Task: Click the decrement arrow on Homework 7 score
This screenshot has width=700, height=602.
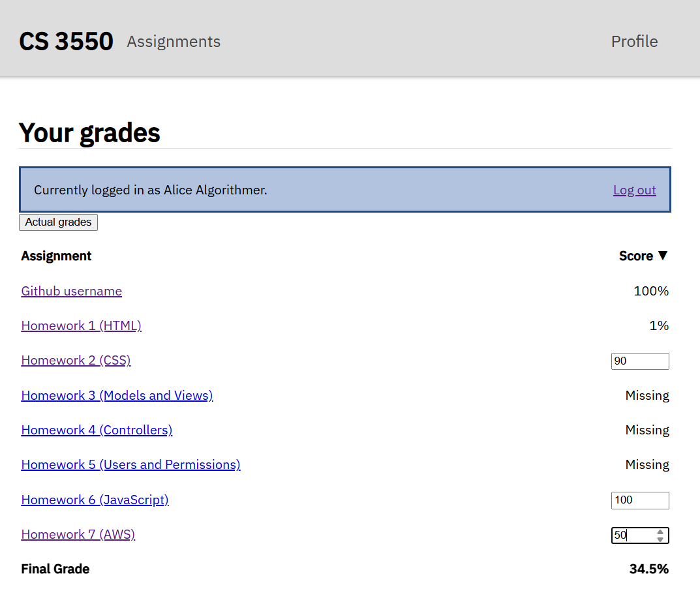Action: 660,539
